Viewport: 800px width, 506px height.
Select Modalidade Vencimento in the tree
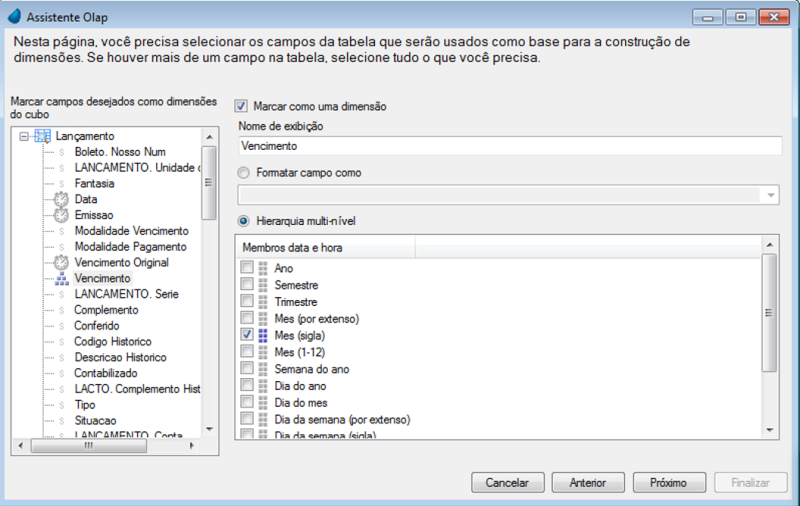pos(132,231)
